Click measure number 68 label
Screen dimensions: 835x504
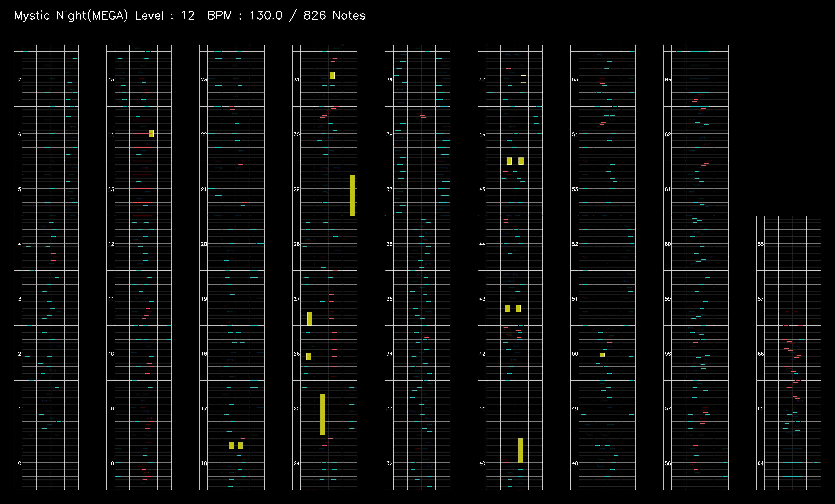point(761,244)
